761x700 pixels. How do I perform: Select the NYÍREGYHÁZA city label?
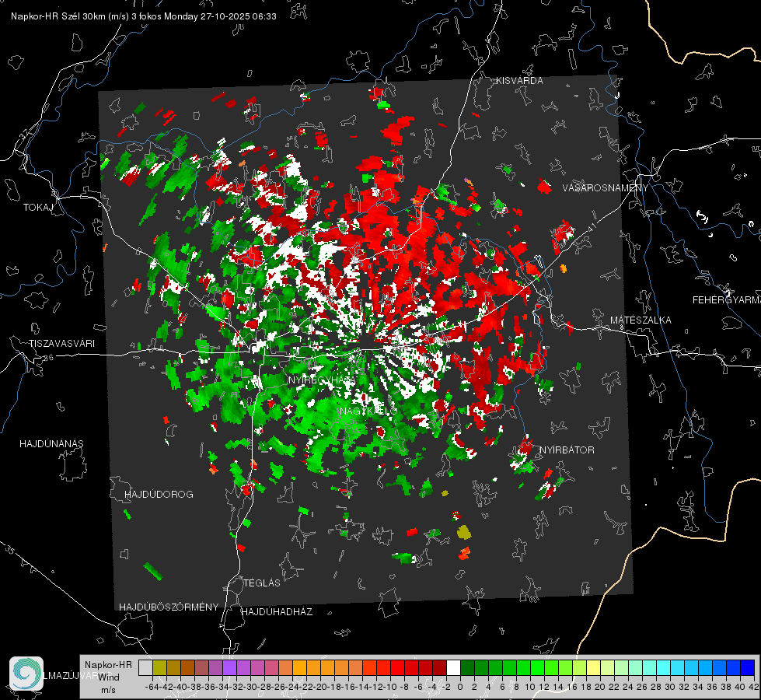point(322,380)
